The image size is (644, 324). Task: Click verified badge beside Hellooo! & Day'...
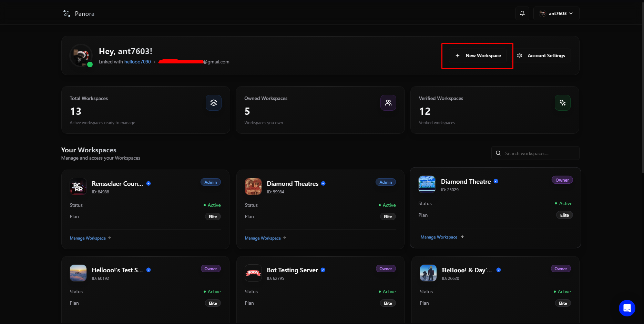tap(499, 270)
